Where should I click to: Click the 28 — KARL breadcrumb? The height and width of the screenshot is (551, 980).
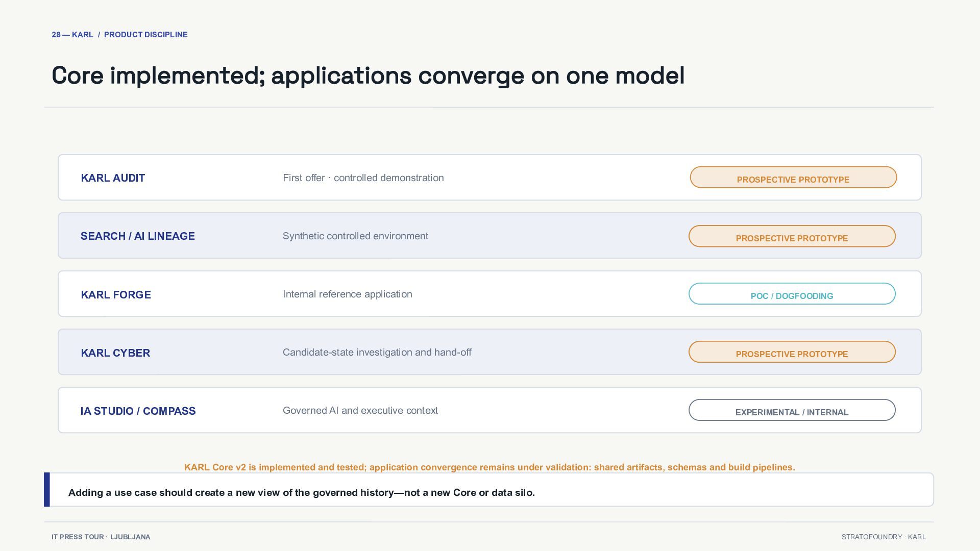72,35
